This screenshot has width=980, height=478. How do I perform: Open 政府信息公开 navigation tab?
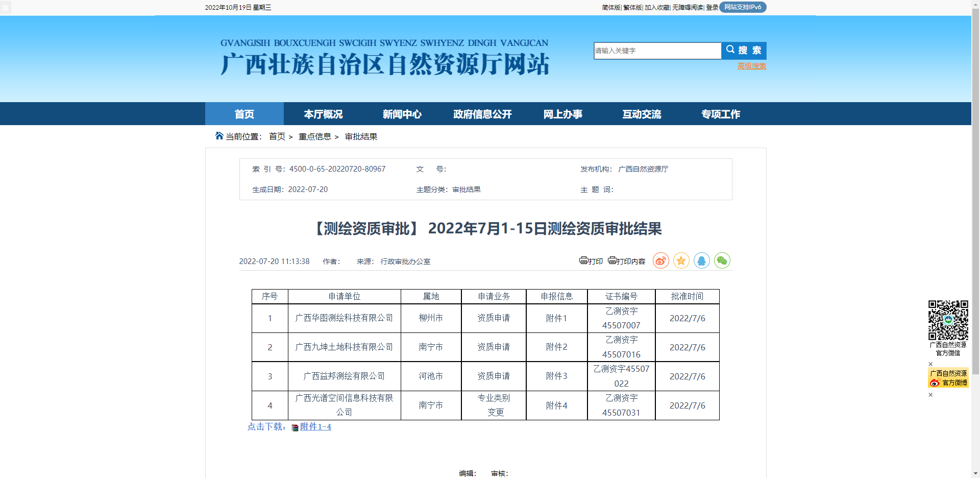click(482, 114)
